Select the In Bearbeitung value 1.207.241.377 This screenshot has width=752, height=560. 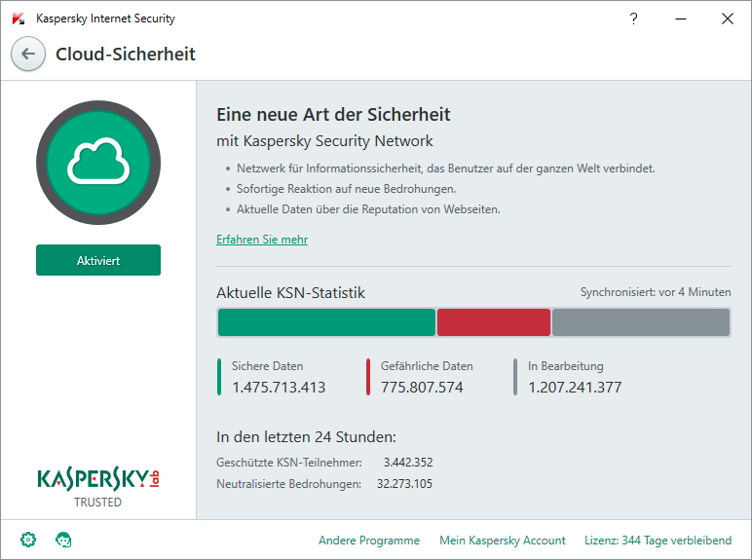[575, 387]
